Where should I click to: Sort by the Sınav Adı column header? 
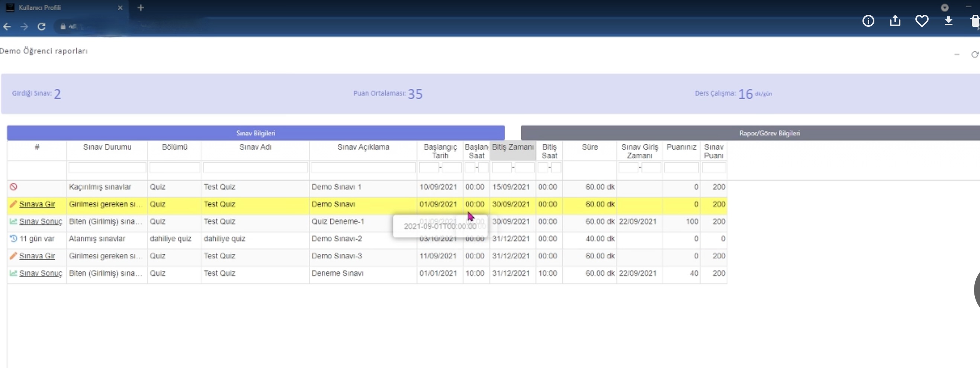click(x=255, y=147)
